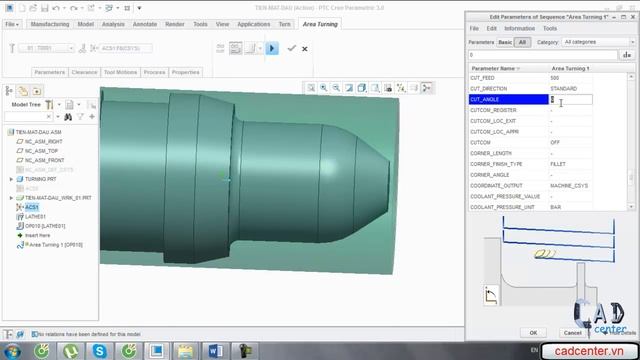Click the Saved Orientations icon in graphics toolbar
640x360 pixels.
[375, 88]
